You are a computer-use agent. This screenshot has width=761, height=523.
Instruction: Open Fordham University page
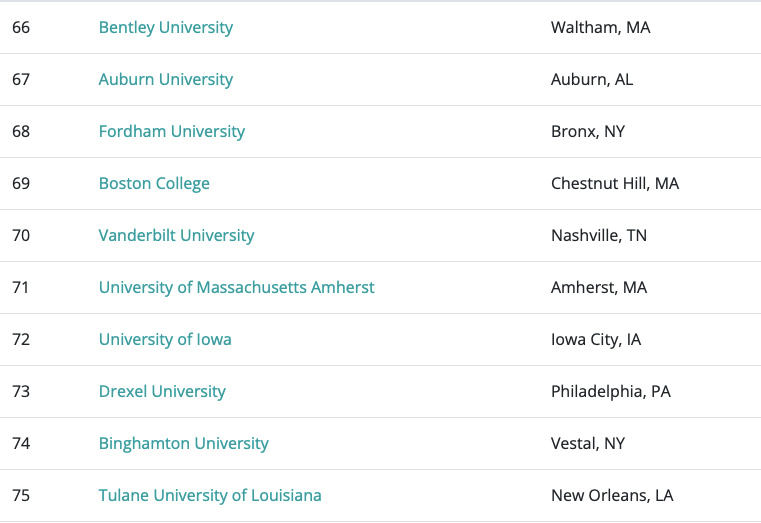click(171, 132)
